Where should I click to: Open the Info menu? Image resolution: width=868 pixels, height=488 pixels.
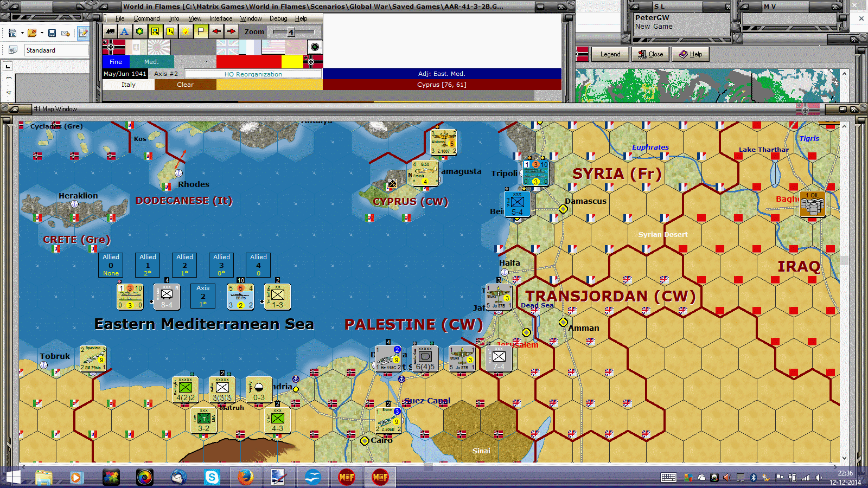coord(174,18)
